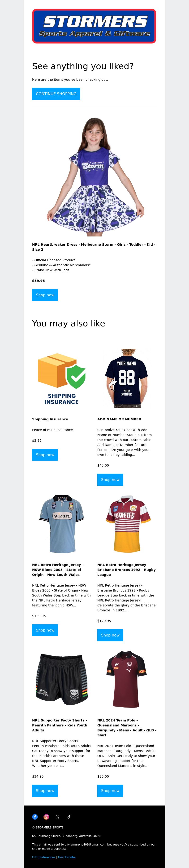Click the Edit preferences link
189x868 pixels.
[x=44, y=857]
